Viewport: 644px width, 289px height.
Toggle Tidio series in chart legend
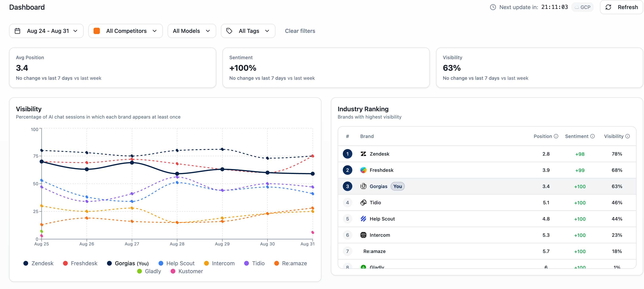[x=254, y=263]
